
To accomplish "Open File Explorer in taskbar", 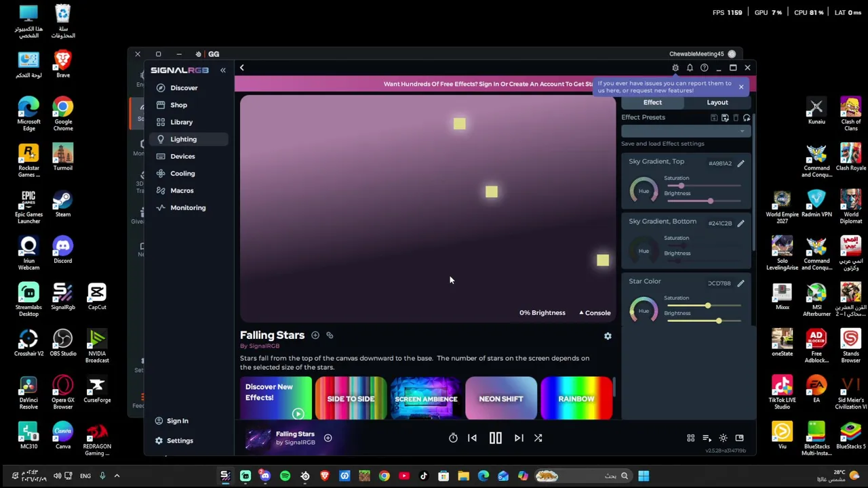I will tap(463, 476).
